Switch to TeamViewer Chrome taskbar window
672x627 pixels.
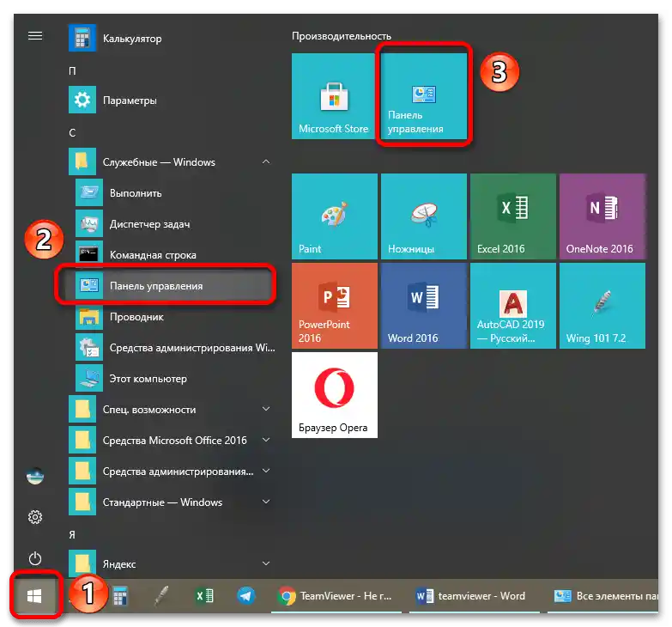[336, 596]
